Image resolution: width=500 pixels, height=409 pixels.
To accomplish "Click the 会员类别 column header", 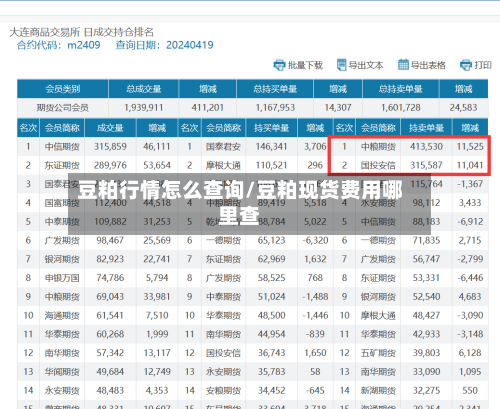I will (63, 89).
